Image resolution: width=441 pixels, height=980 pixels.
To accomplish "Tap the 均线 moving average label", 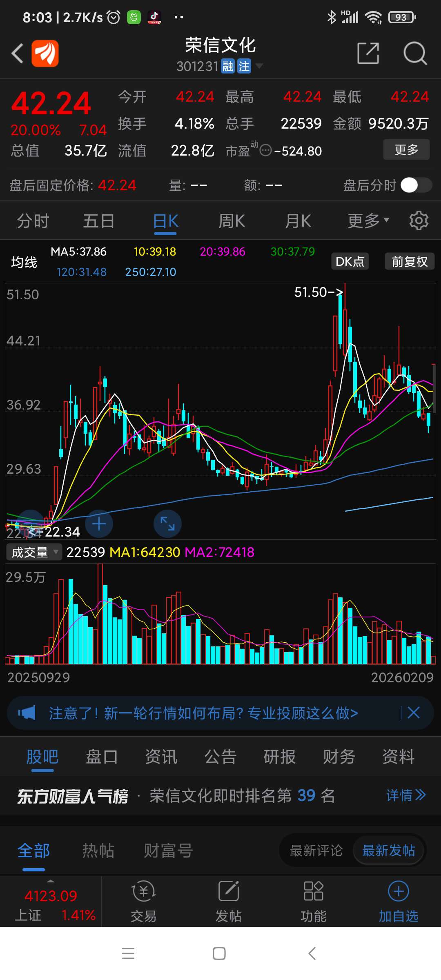I will [24, 262].
